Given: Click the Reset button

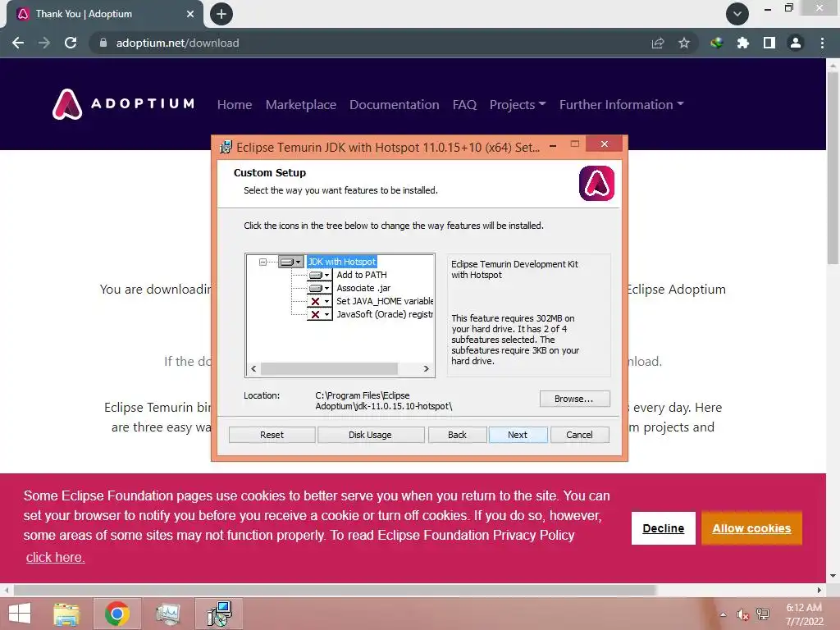Looking at the screenshot, I should (x=272, y=435).
